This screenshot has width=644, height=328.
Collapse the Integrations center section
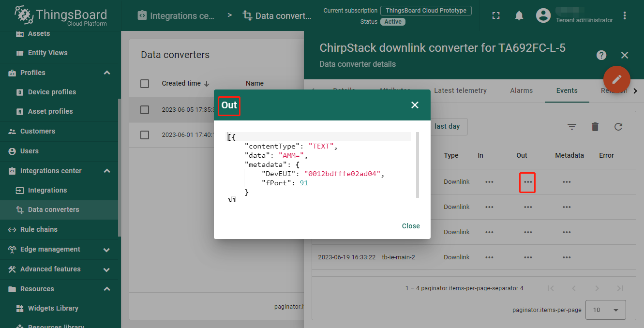tap(107, 171)
